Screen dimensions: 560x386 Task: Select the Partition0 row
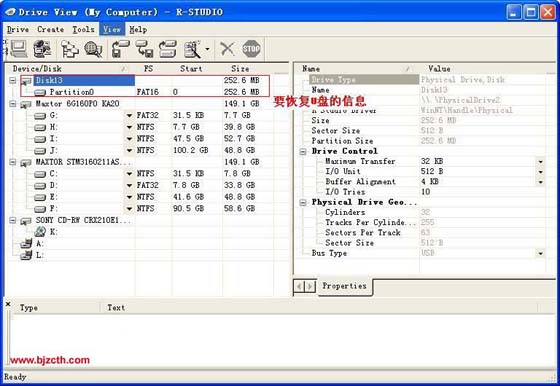tap(145, 92)
